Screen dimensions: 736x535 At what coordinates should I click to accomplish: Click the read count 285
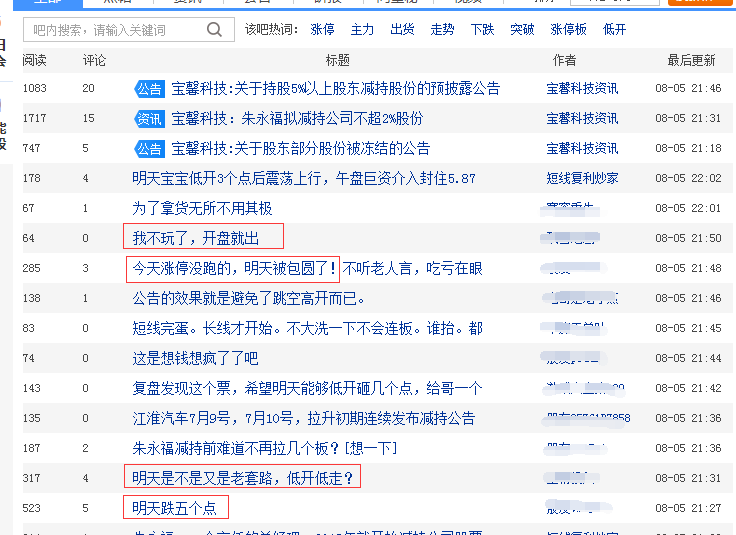(31, 268)
